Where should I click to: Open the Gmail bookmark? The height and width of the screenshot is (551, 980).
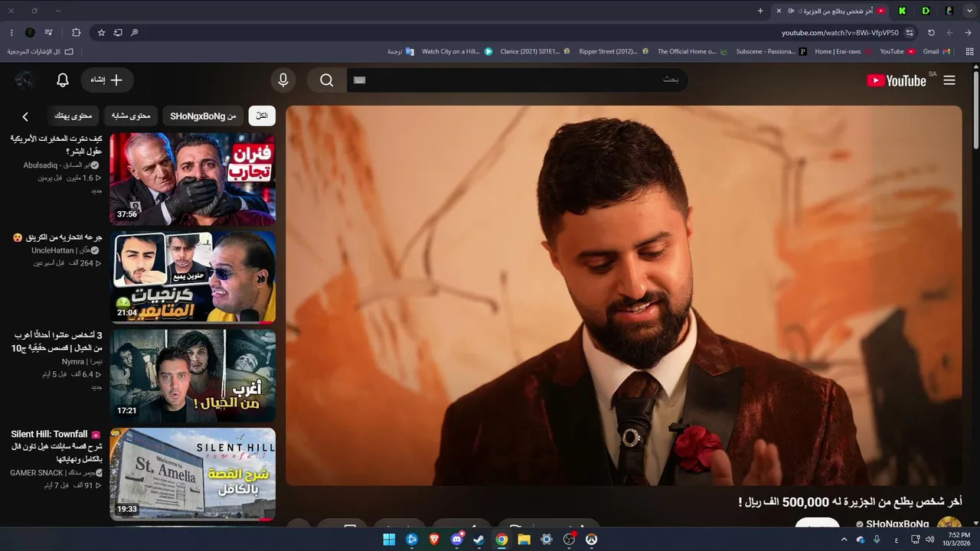coord(936,51)
